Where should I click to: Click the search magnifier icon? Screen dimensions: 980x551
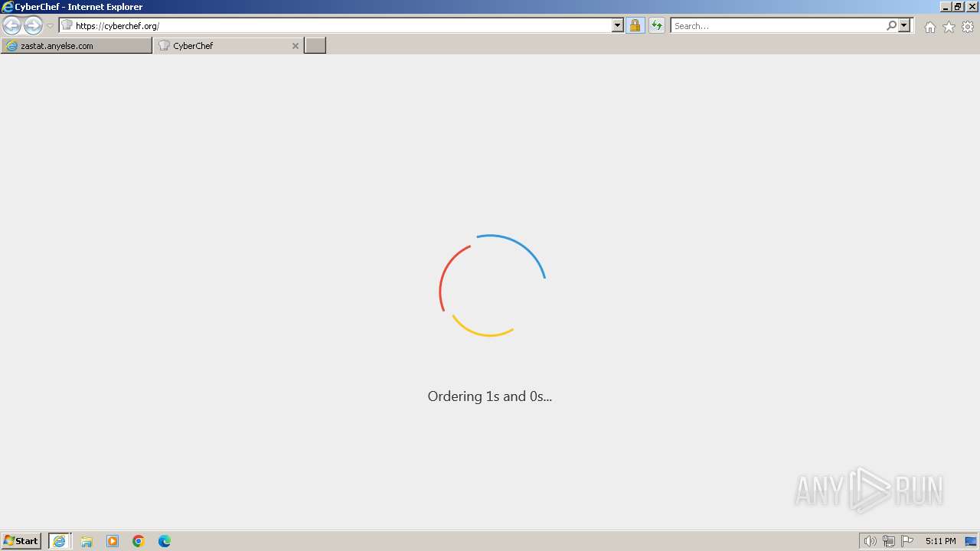click(891, 25)
